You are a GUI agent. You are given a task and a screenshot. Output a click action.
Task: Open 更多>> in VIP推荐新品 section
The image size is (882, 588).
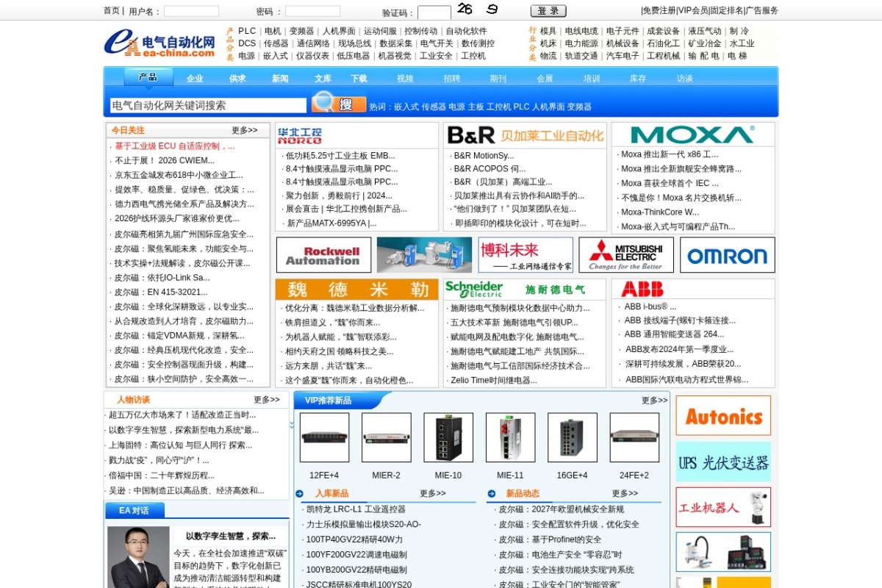(x=655, y=401)
